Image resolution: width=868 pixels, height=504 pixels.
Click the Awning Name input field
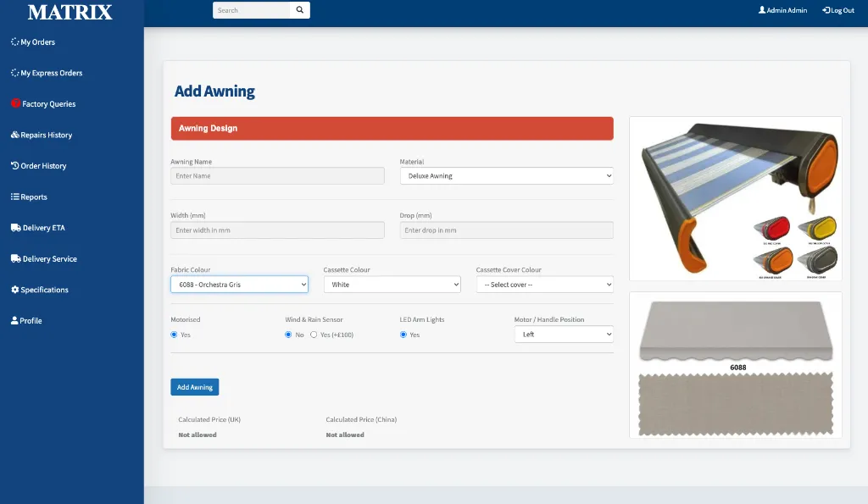277,176
